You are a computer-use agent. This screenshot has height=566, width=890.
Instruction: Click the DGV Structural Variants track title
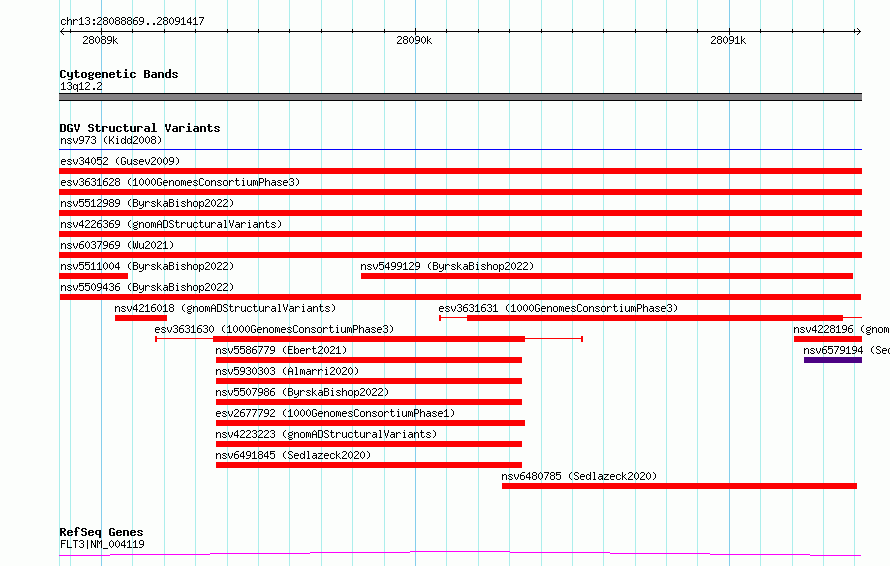point(140,128)
